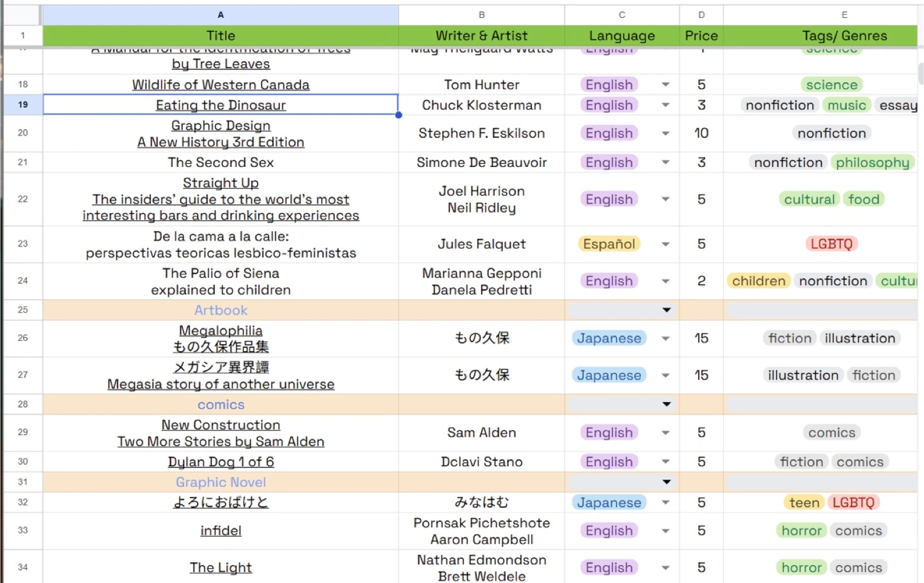Open the よろにおばけと title link
The width and height of the screenshot is (924, 583).
point(221,503)
